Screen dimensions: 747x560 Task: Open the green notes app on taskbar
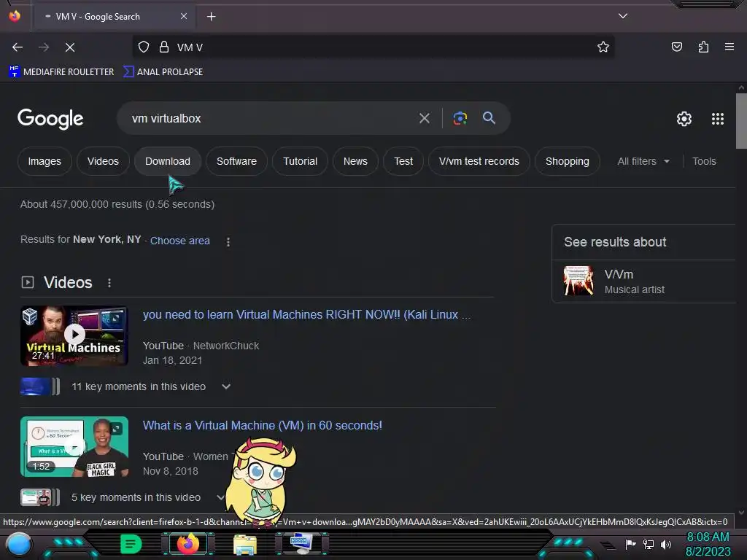coord(131,544)
